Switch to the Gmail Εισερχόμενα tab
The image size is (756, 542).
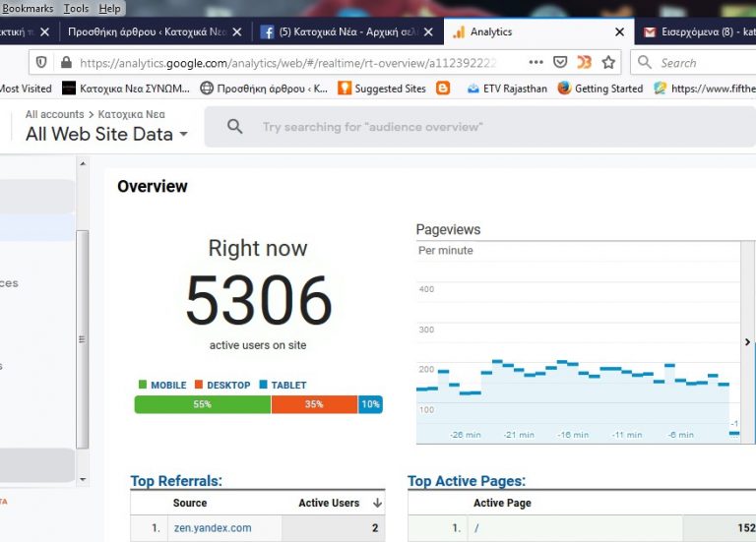tap(694, 31)
